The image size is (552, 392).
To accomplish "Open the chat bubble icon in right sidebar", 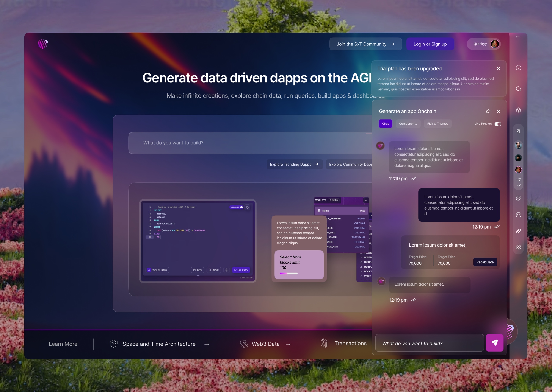I will [518, 198].
